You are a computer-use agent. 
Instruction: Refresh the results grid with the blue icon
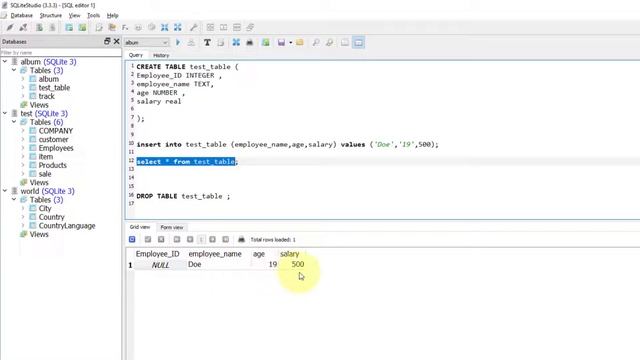click(x=132, y=240)
